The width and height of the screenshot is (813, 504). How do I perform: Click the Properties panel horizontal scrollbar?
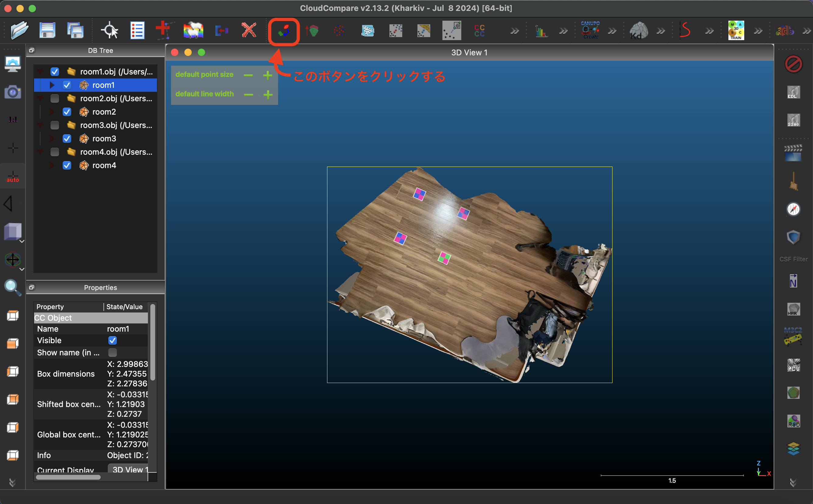click(x=68, y=477)
